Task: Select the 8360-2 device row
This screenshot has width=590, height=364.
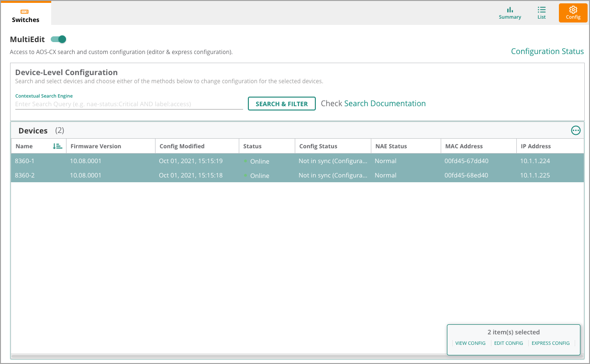Action: coord(24,176)
